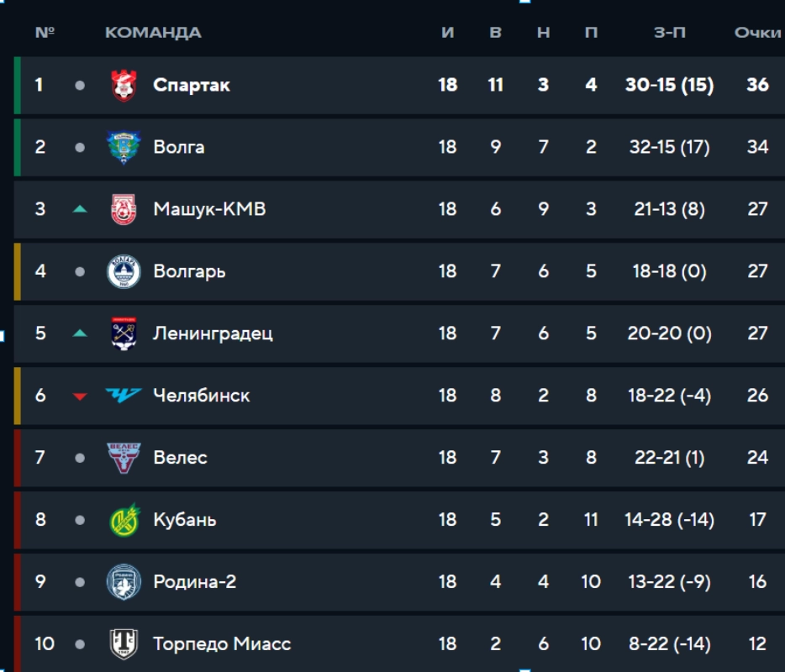This screenshot has height=672, width=785.
Task: Click the Волга club crest
Action: click(124, 147)
